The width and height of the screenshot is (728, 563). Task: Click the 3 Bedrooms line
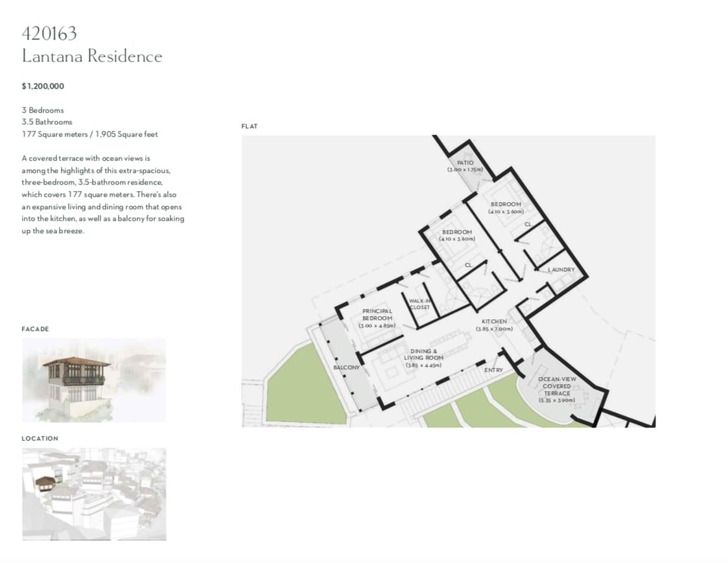point(43,110)
